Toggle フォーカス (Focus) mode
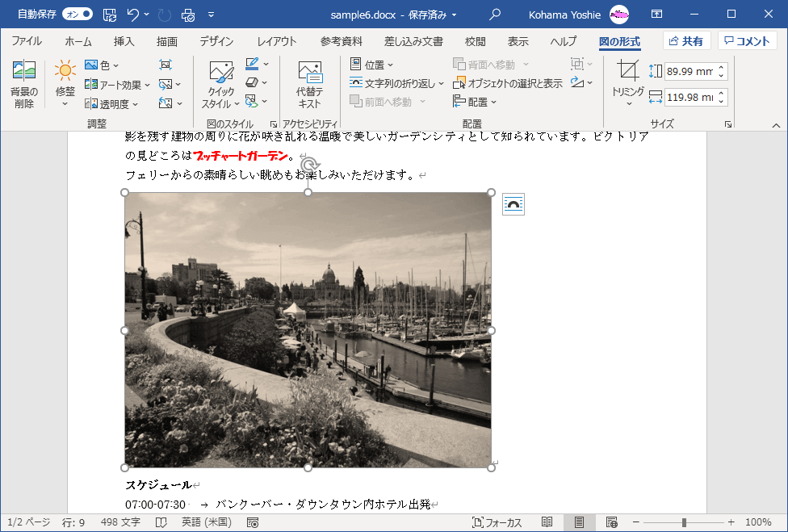Screen dimensions: 788x532 click(x=497, y=522)
